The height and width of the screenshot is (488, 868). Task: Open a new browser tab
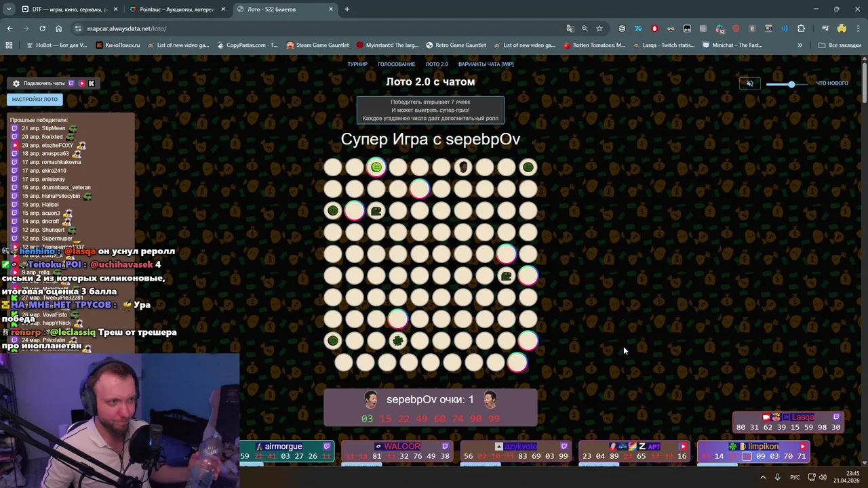[x=347, y=9]
